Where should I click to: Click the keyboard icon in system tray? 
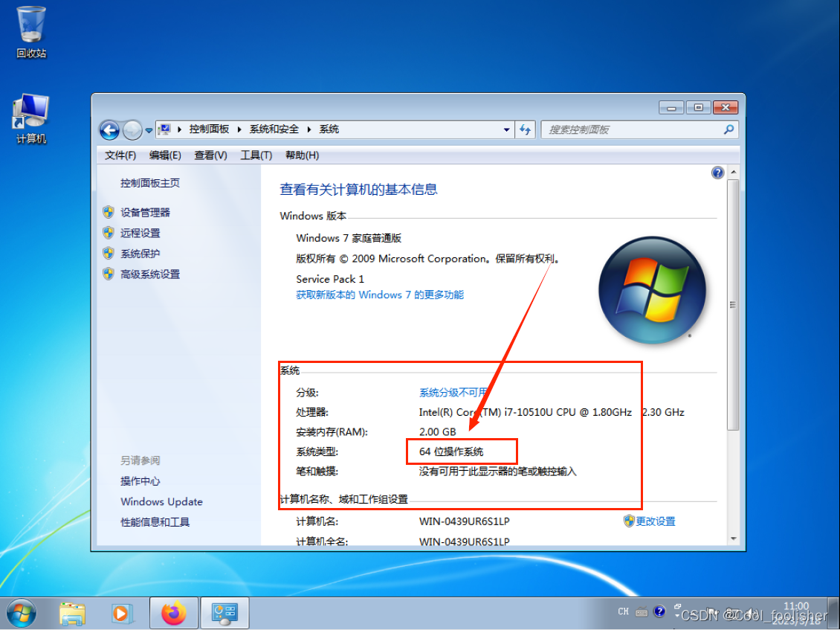click(x=642, y=611)
